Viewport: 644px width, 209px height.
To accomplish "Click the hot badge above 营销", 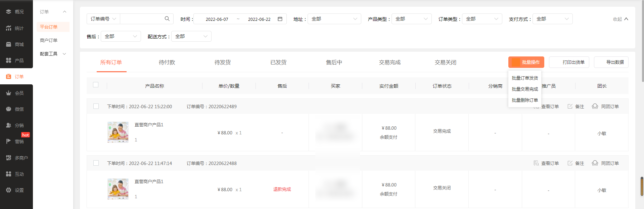I will (26, 135).
